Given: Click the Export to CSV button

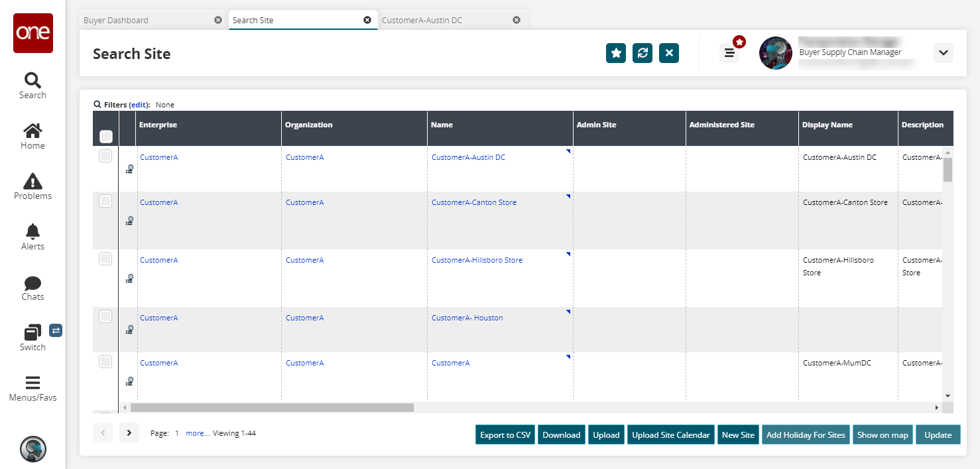Looking at the screenshot, I should pos(505,435).
